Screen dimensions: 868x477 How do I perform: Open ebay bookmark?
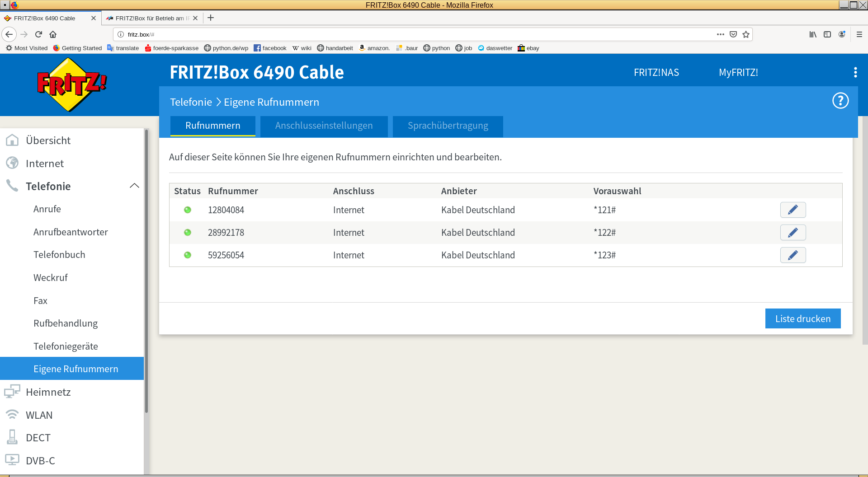(x=528, y=48)
